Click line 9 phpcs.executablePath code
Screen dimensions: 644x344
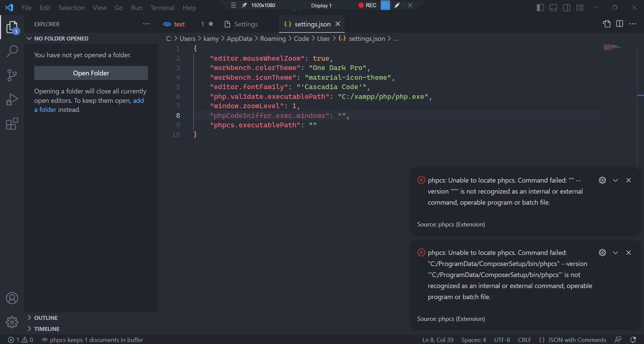(x=263, y=125)
